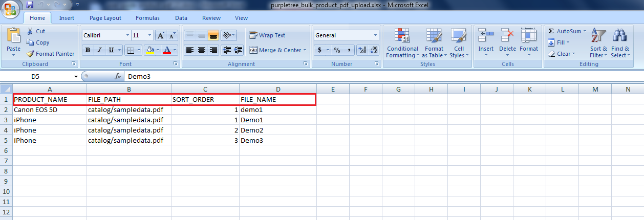Open Font dialog launcher
Screen dimensions: 644x220
tap(176, 64)
